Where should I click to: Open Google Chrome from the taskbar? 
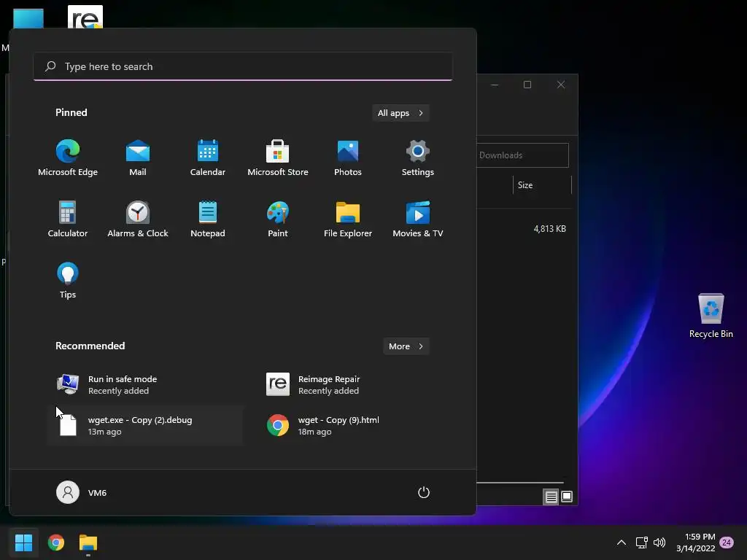[56, 542]
